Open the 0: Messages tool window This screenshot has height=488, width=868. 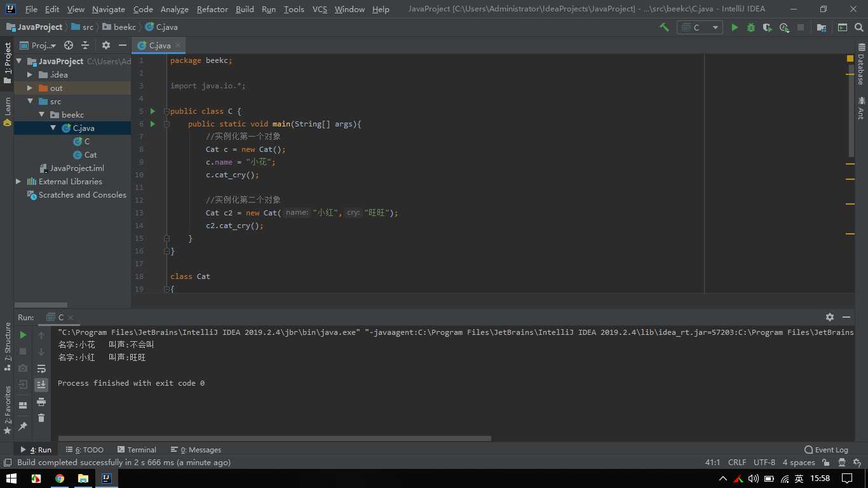pos(196,449)
